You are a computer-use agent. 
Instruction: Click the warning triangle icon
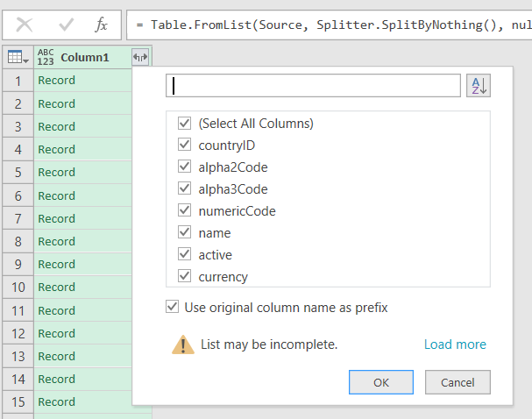182,344
